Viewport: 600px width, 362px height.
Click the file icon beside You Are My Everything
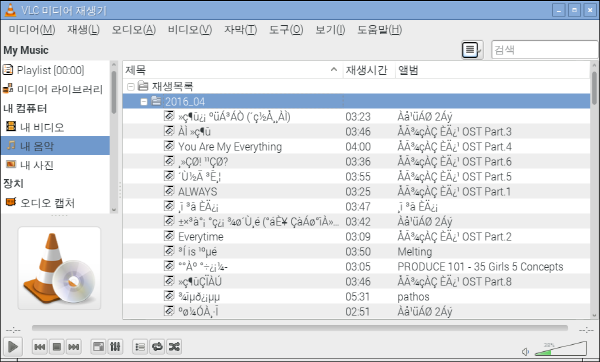(169, 146)
